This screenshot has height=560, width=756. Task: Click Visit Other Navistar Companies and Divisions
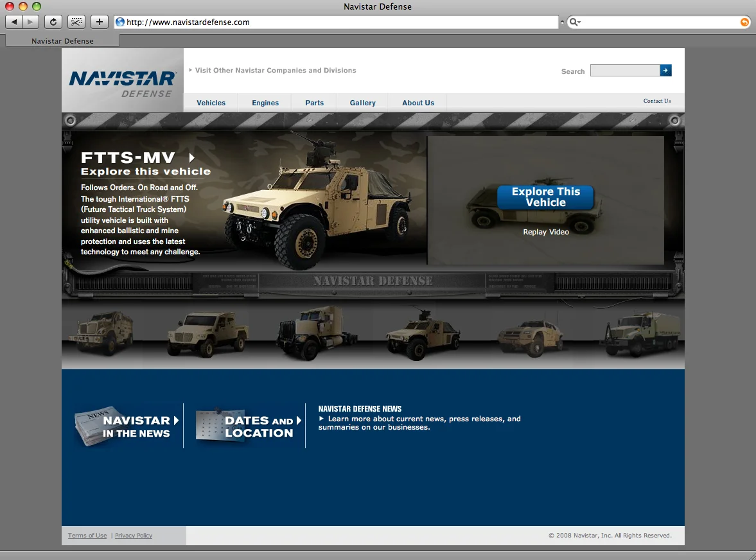pyautogui.click(x=276, y=71)
